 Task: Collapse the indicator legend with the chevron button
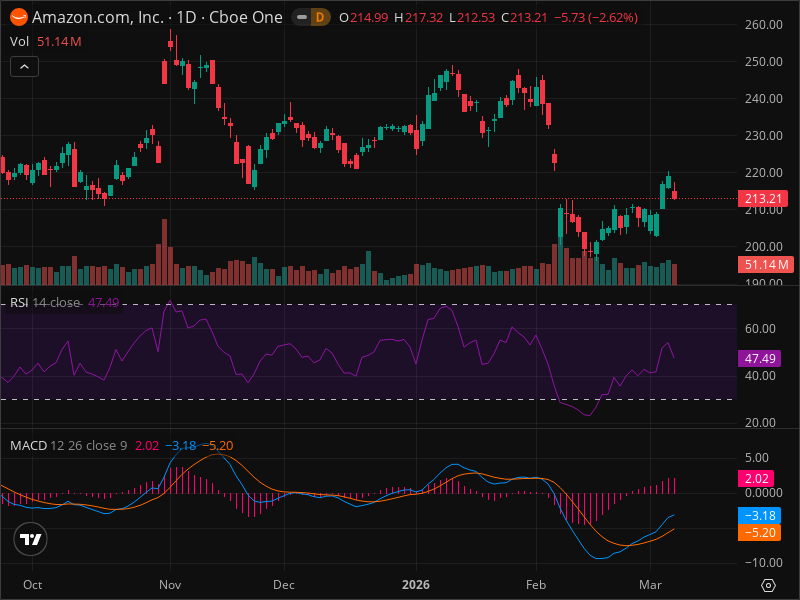tap(24, 67)
